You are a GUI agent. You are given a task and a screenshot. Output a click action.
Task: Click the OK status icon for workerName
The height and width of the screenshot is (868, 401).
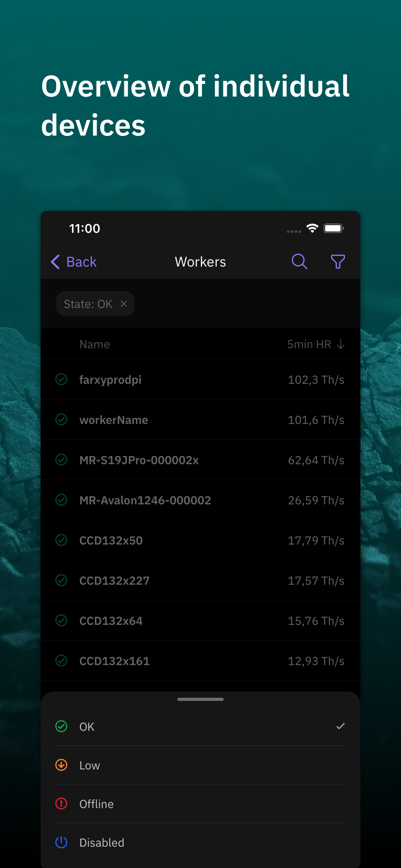point(61,420)
